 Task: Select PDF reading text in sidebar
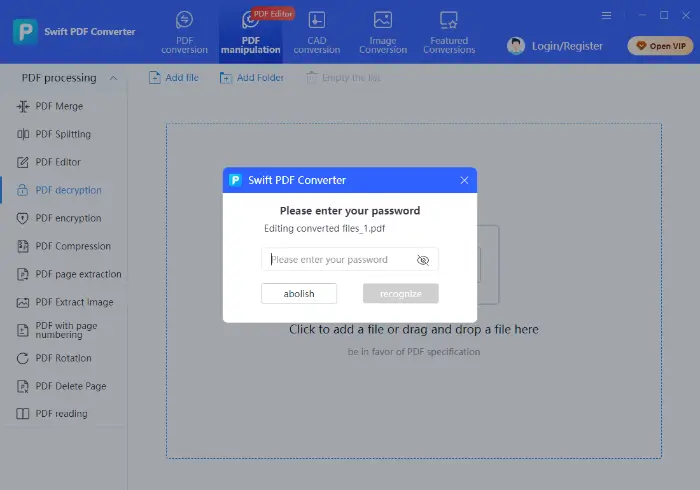pos(61,414)
